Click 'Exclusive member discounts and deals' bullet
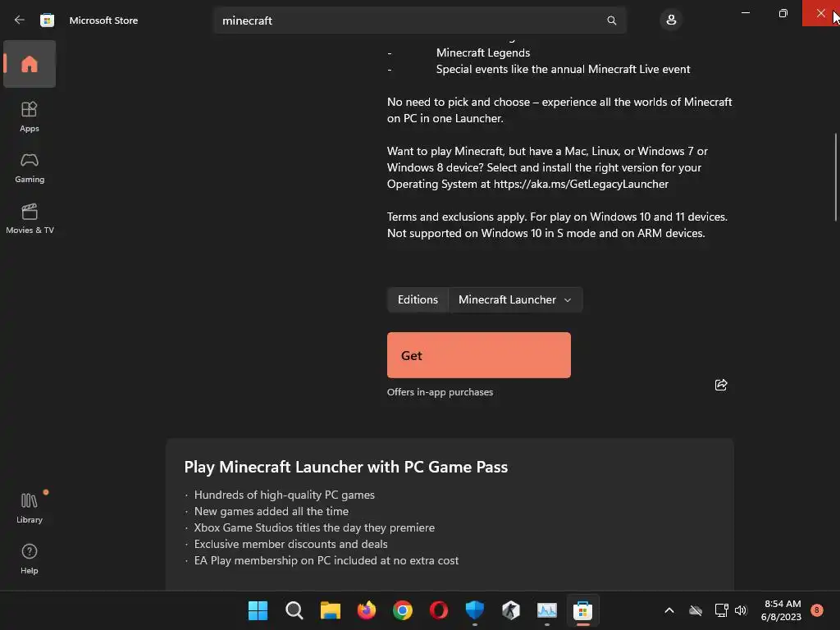 pos(290,545)
